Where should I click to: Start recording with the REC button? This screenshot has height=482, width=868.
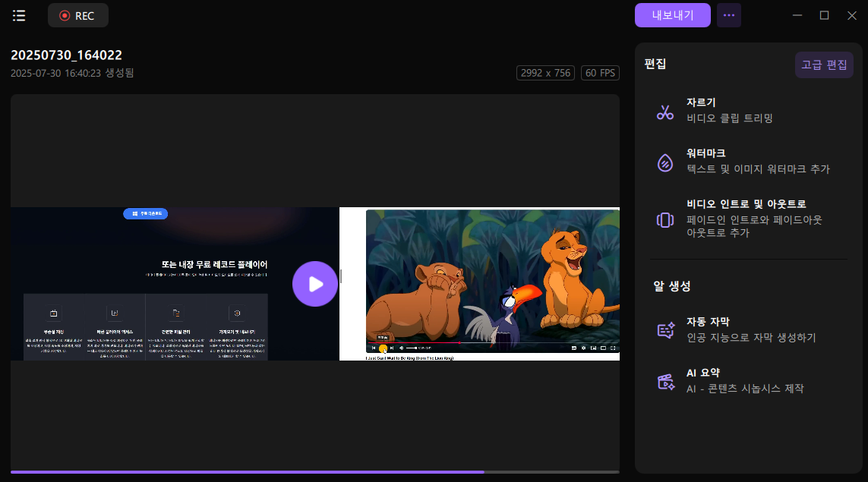77,15
